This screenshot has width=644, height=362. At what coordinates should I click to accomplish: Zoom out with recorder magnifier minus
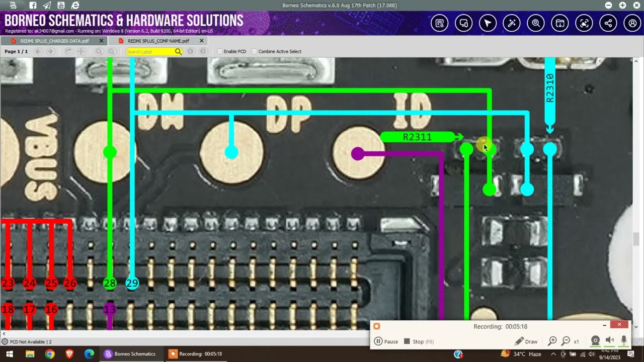(x=566, y=341)
